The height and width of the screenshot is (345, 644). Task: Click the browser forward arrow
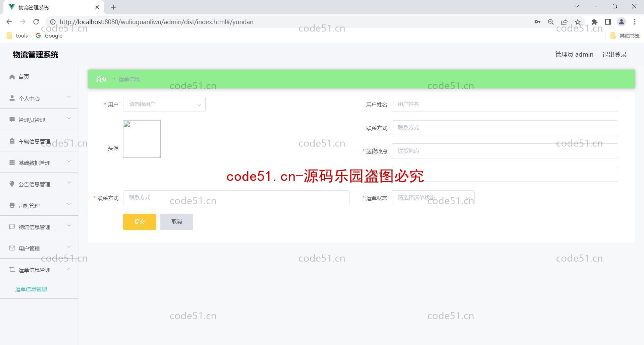tap(22, 22)
